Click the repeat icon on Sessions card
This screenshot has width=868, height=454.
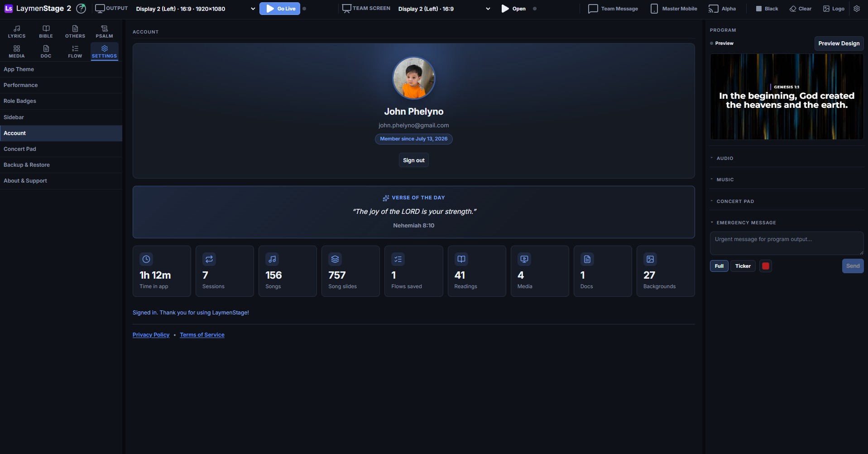(209, 259)
